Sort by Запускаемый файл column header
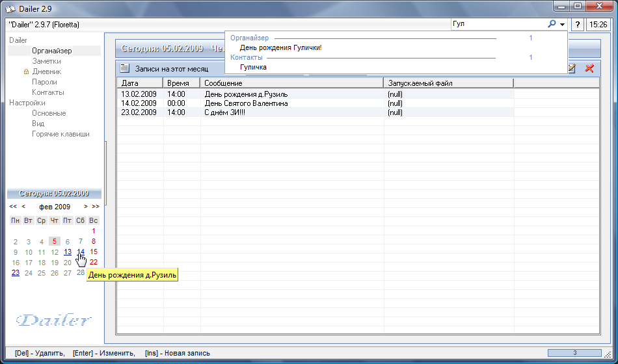Image resolution: width=618 pixels, height=364 pixels. (448, 83)
